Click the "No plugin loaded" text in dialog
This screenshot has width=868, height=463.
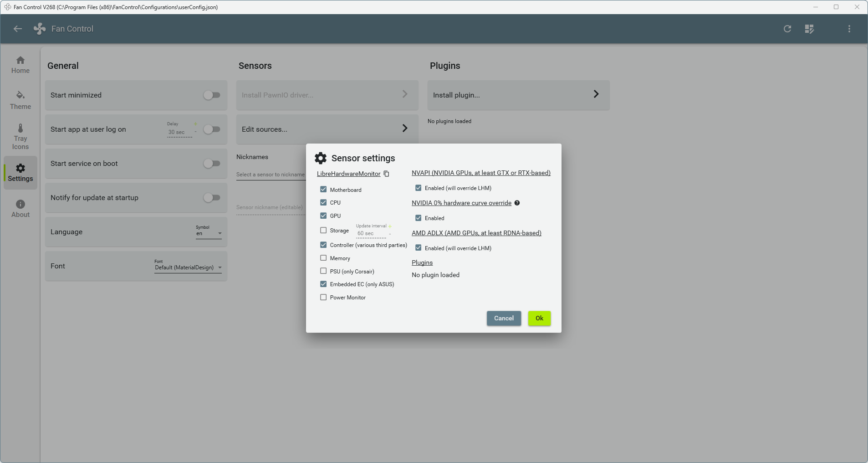pos(435,275)
